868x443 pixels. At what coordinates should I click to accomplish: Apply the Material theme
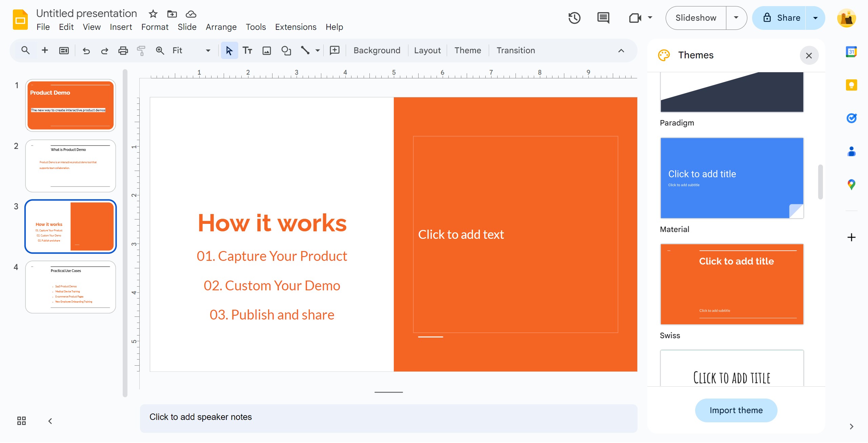click(732, 178)
